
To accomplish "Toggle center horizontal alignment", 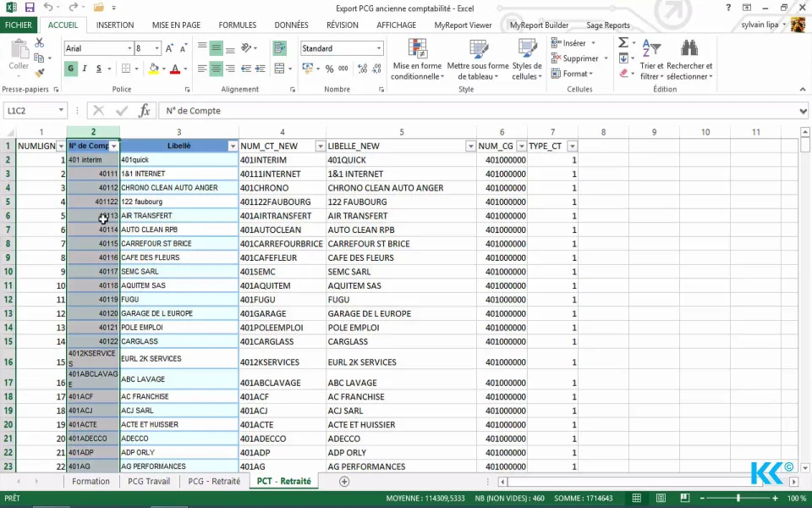I will point(216,69).
